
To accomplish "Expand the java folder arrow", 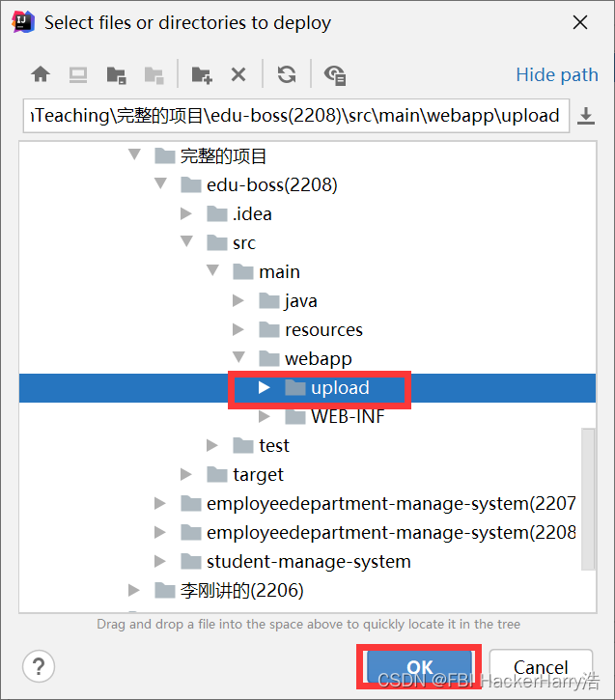I will (238, 300).
